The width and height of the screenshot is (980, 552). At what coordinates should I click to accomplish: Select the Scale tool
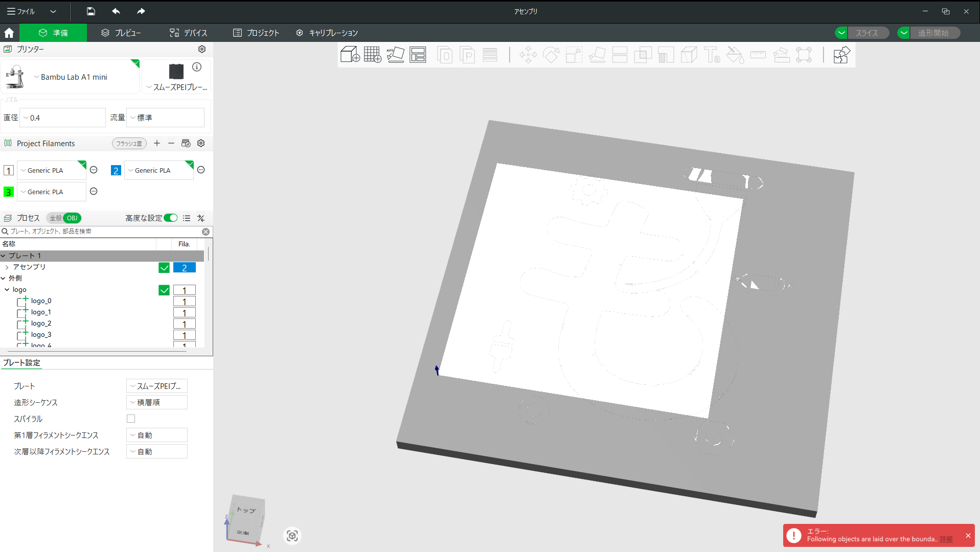tap(574, 55)
